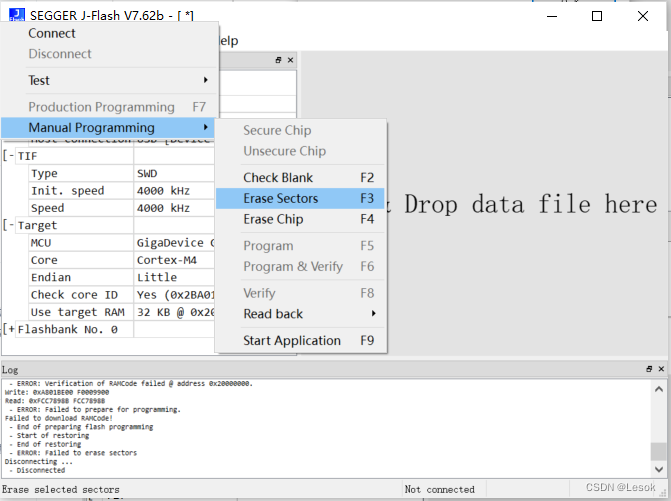The image size is (671, 501).
Task: Choose Erase Sectors F3
Action: tap(301, 199)
